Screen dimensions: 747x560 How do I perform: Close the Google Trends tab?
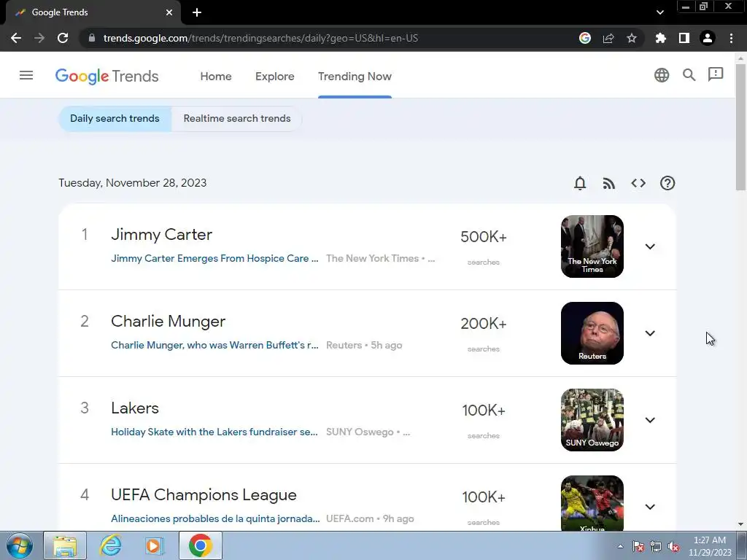coord(169,12)
